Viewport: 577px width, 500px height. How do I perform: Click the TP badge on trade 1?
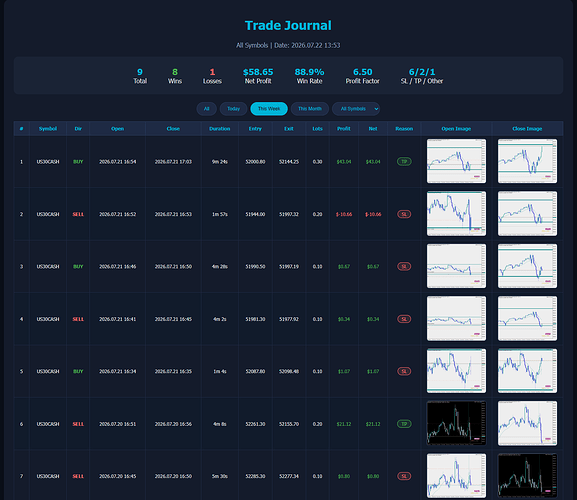pos(404,162)
